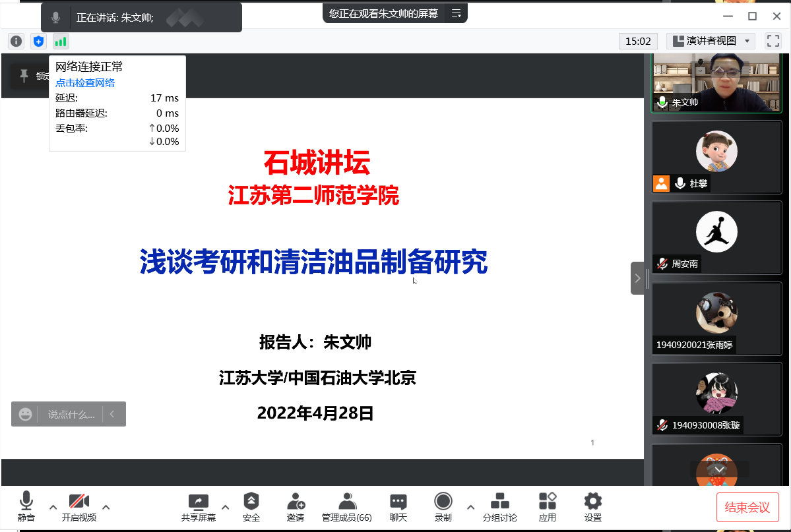Viewport: 791px width, 532px height.
Task: Click the Invite participants icon
Action: pos(296,507)
